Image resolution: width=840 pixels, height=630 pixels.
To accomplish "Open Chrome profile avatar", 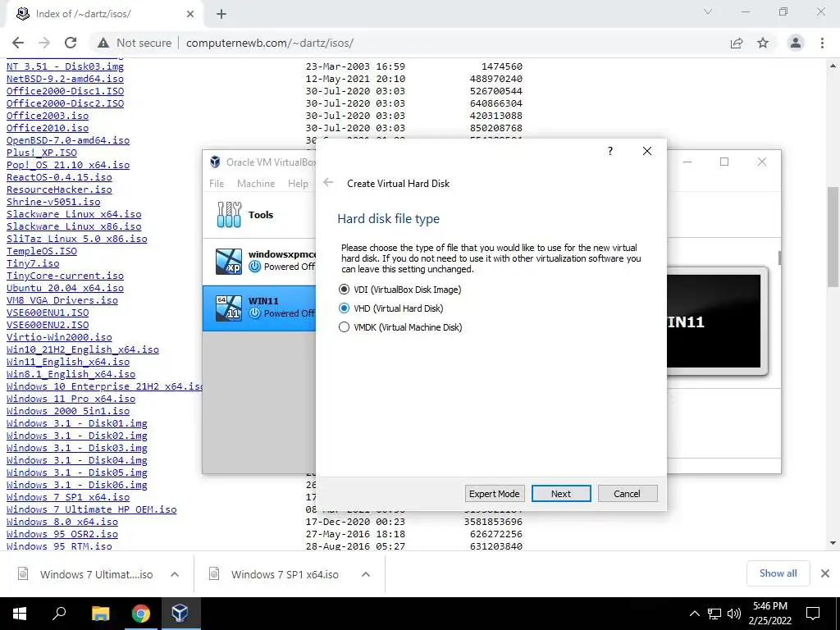I will click(796, 43).
